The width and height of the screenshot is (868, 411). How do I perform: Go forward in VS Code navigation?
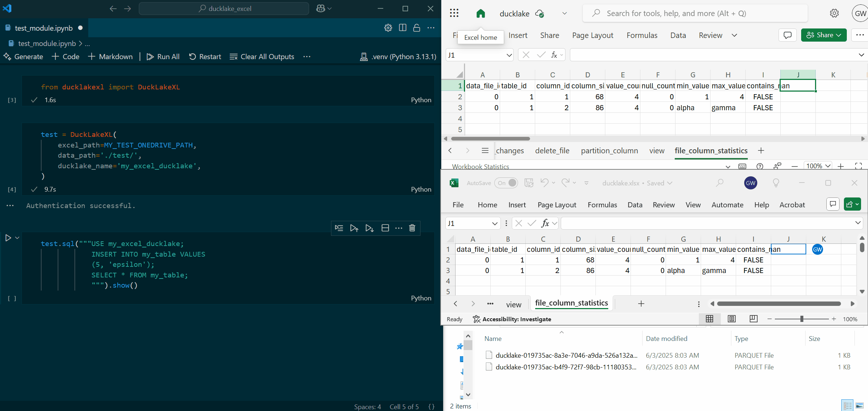coord(127,8)
